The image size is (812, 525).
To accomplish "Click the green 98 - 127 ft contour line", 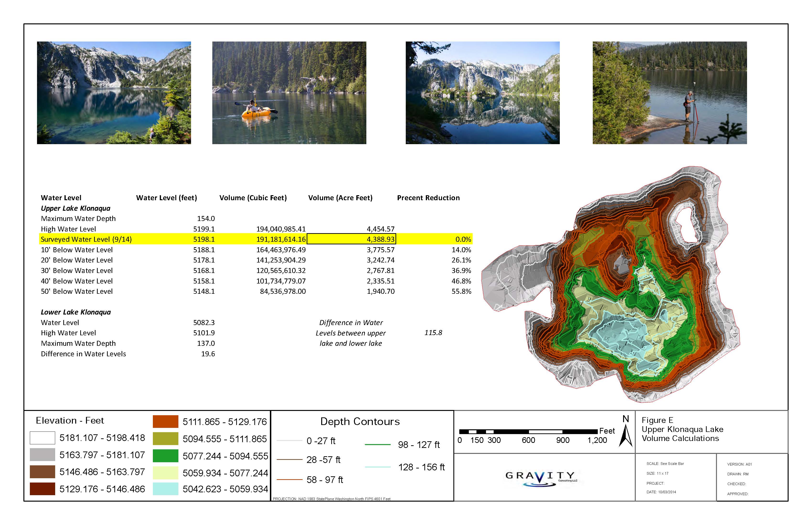I will click(377, 445).
